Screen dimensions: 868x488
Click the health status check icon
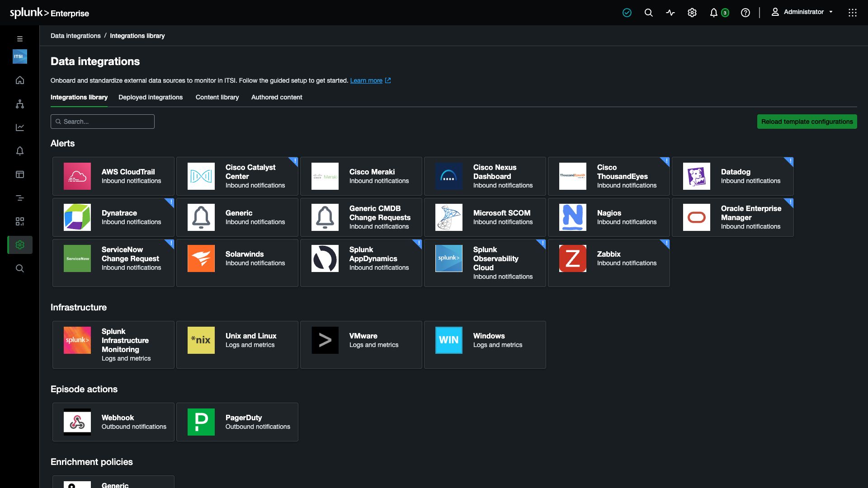[x=627, y=13]
